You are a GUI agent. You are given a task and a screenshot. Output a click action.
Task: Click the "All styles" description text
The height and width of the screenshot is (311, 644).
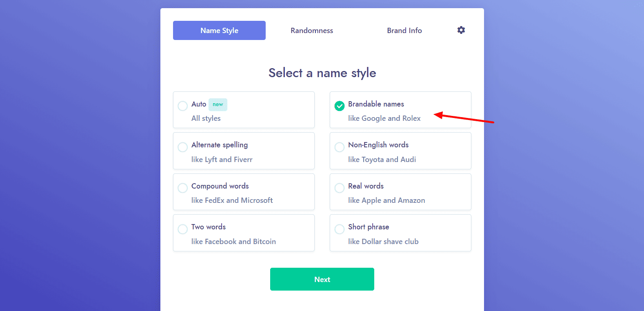pos(206,118)
